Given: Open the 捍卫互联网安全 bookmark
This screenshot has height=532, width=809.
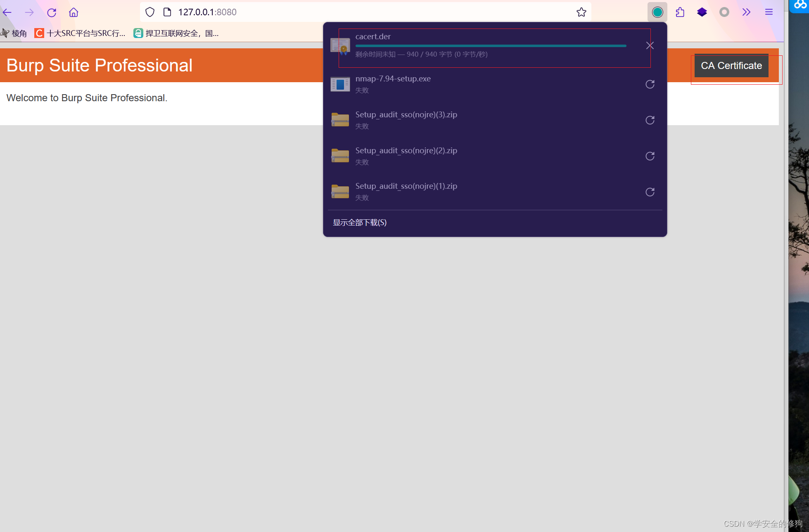Looking at the screenshot, I should tap(176, 33).
